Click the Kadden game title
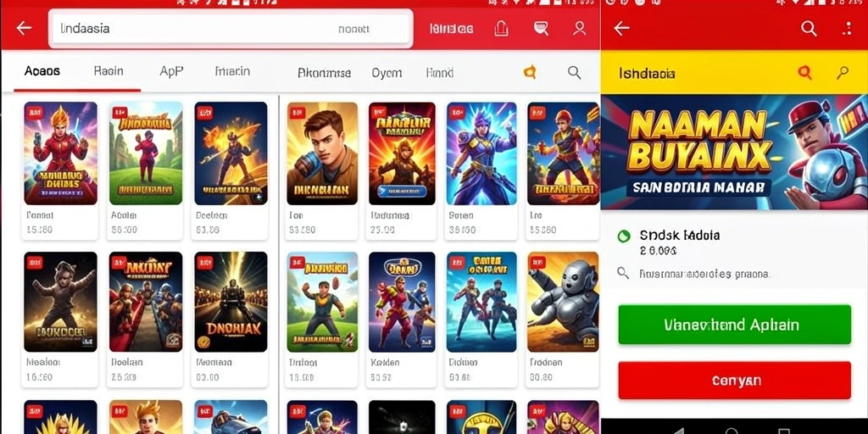This screenshot has height=434, width=868. tap(385, 362)
